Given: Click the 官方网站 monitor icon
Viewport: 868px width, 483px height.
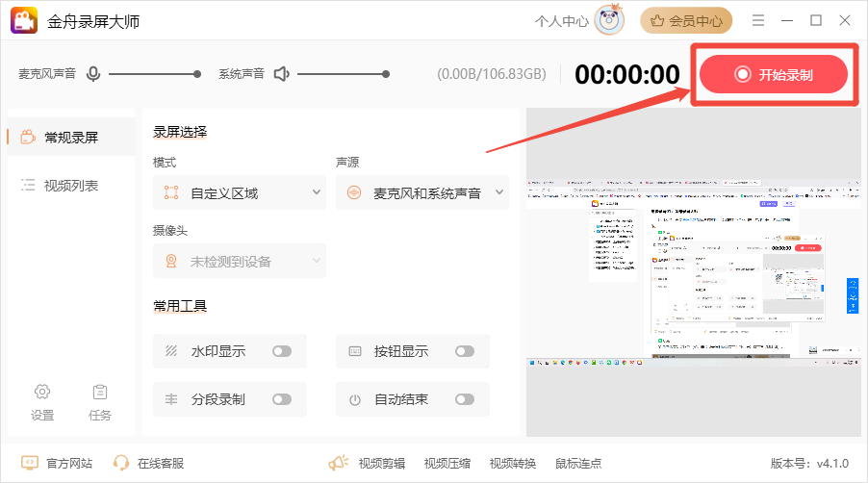Looking at the screenshot, I should [x=29, y=463].
